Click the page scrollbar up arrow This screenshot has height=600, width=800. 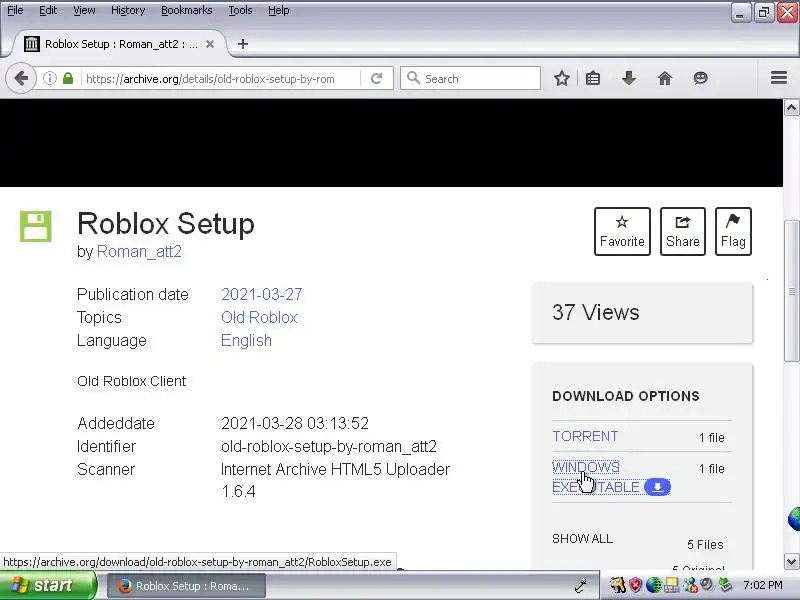(x=791, y=108)
